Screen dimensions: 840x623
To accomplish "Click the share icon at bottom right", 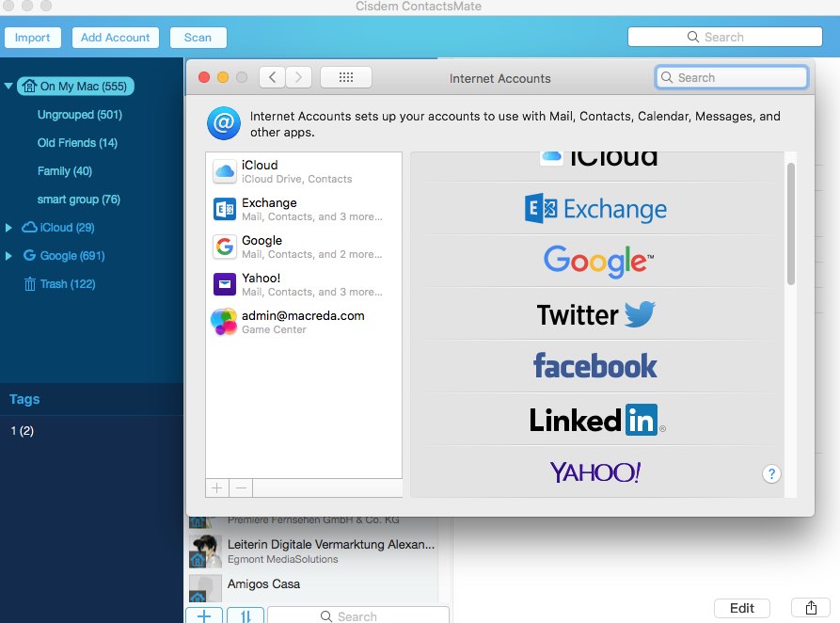I will 811,608.
